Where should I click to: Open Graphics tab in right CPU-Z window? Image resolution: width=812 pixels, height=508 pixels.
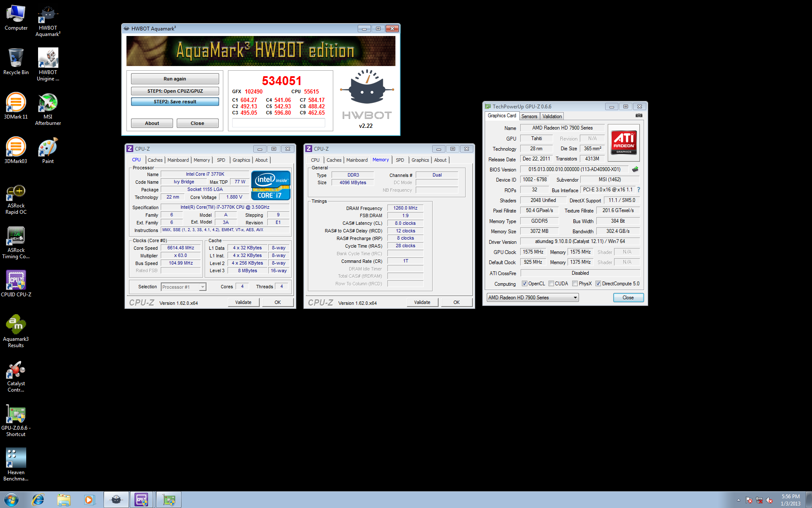[x=420, y=160]
